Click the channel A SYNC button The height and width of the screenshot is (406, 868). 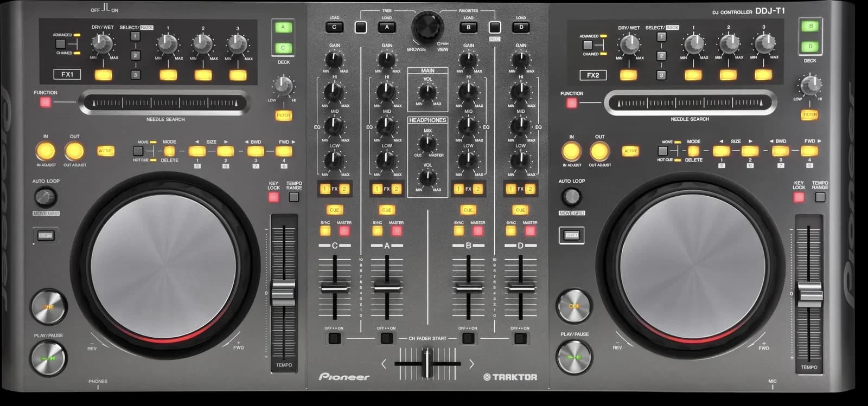pos(377,231)
